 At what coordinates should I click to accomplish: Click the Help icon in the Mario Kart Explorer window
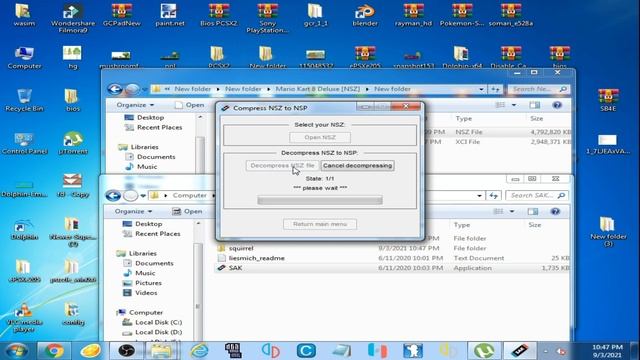(557, 105)
